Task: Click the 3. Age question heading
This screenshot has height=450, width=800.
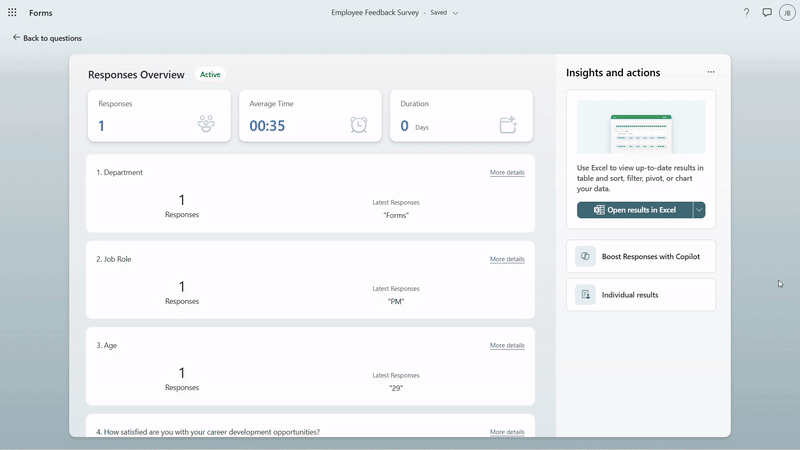Action: (x=107, y=345)
